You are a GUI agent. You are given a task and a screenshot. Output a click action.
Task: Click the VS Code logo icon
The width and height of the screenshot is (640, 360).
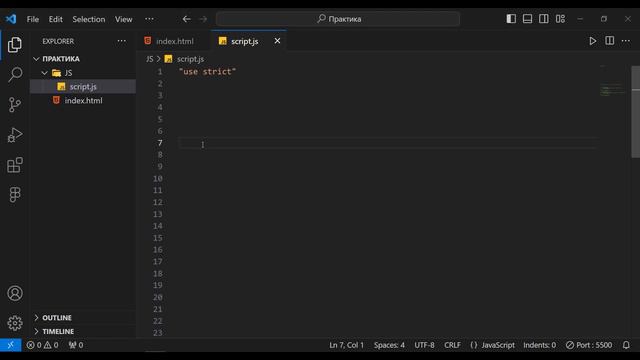(x=11, y=19)
